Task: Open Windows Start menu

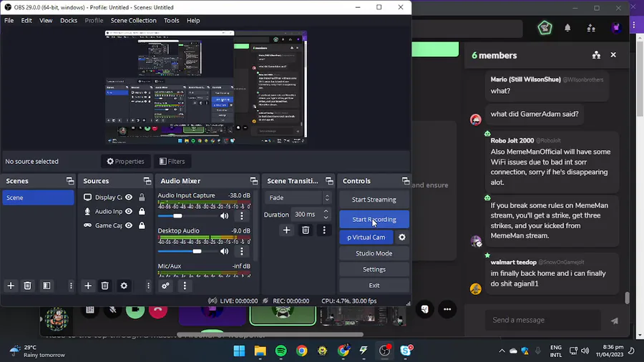Action: [x=239, y=351]
